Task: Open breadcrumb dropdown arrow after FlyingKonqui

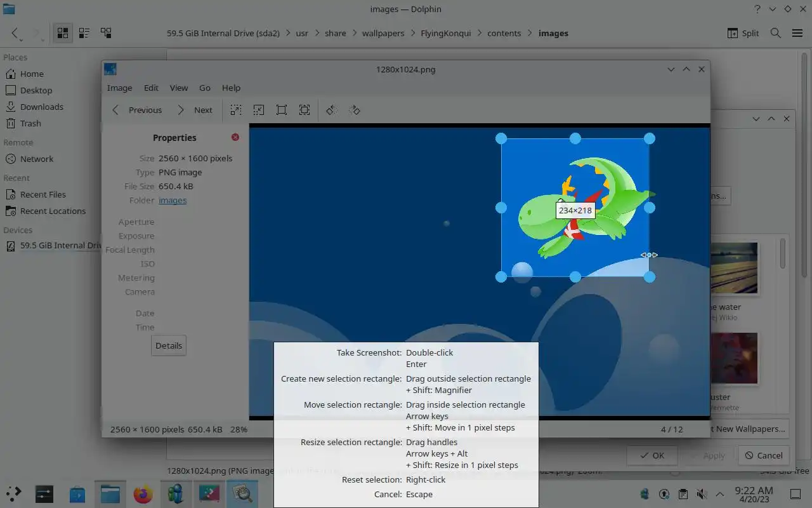Action: tap(479, 33)
